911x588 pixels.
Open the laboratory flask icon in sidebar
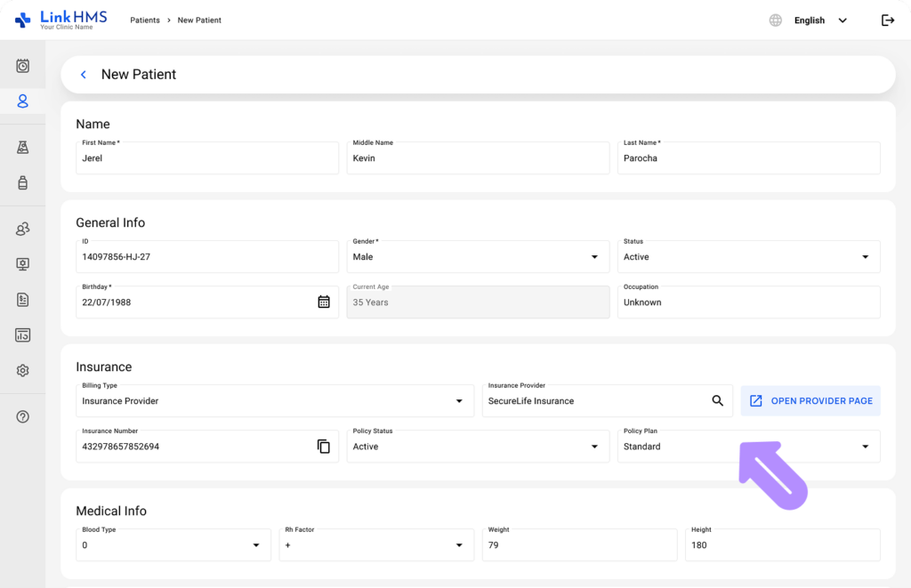[22, 148]
